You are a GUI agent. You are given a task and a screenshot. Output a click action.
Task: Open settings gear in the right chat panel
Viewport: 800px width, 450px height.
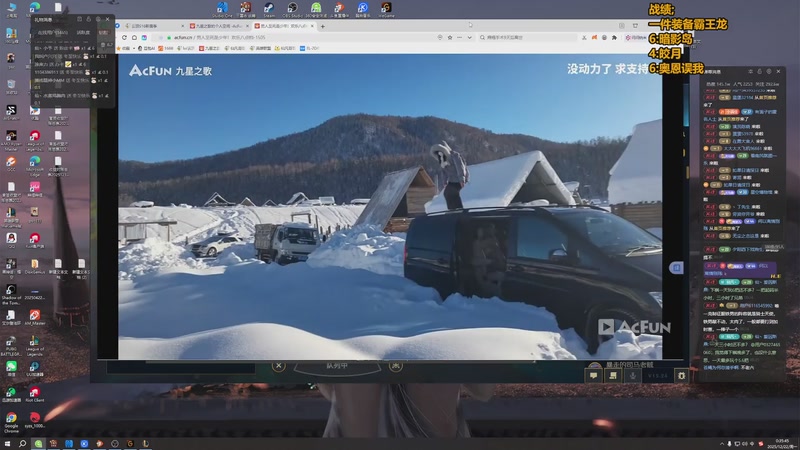coord(769,71)
